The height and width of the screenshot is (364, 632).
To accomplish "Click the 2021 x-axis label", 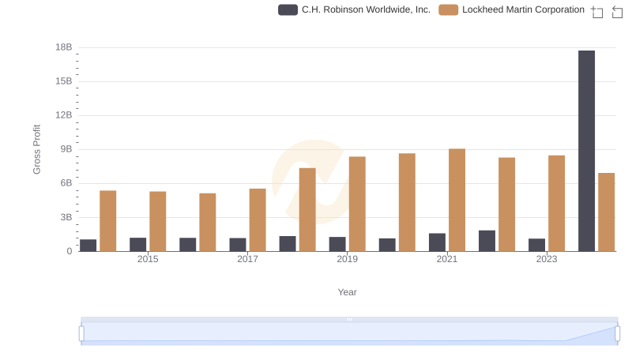I will 447,259.
